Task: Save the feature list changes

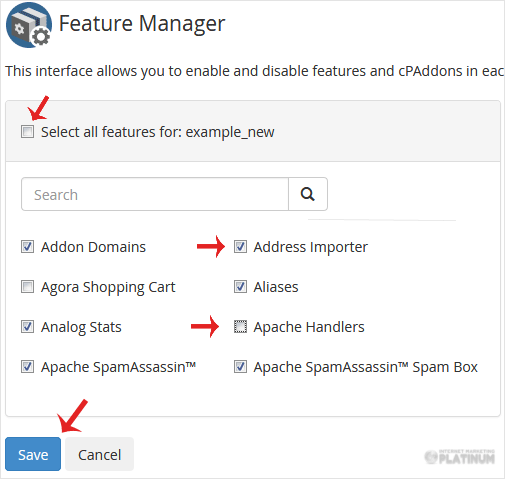Action: (33, 454)
